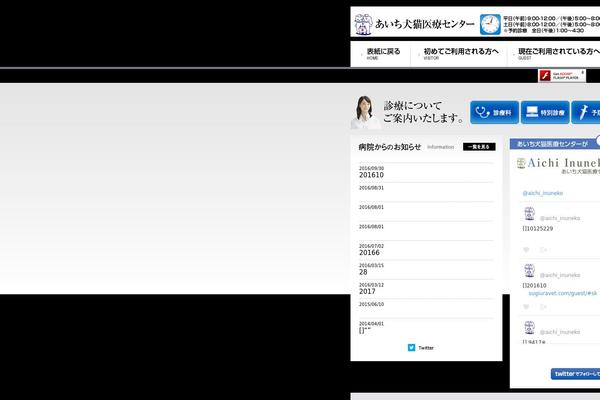Click the 診療科 stethoscope button
This screenshot has width=600, height=400.
494,113
